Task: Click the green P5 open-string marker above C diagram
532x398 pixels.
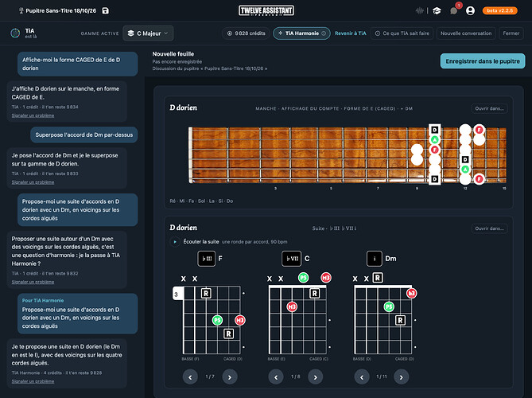Action: (x=303, y=278)
